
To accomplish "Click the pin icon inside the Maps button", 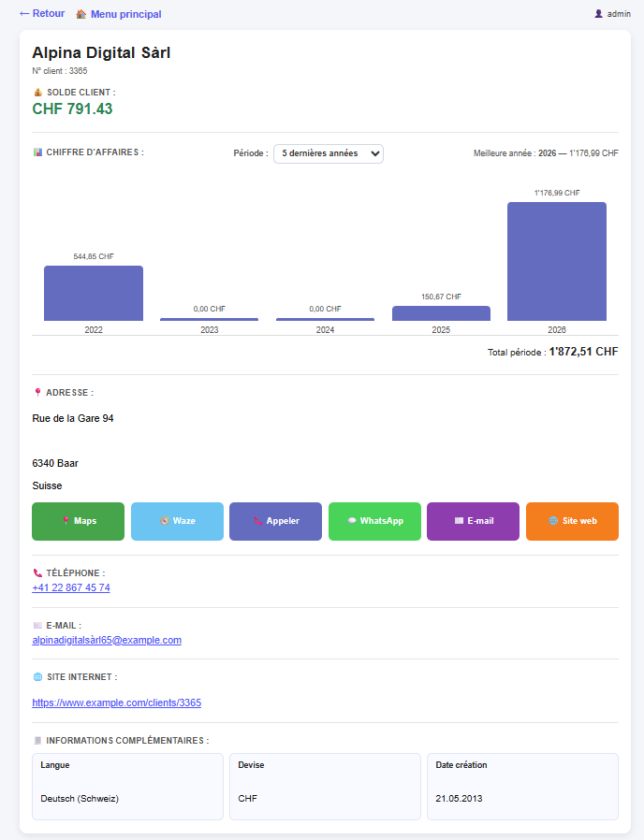I will pos(66,521).
